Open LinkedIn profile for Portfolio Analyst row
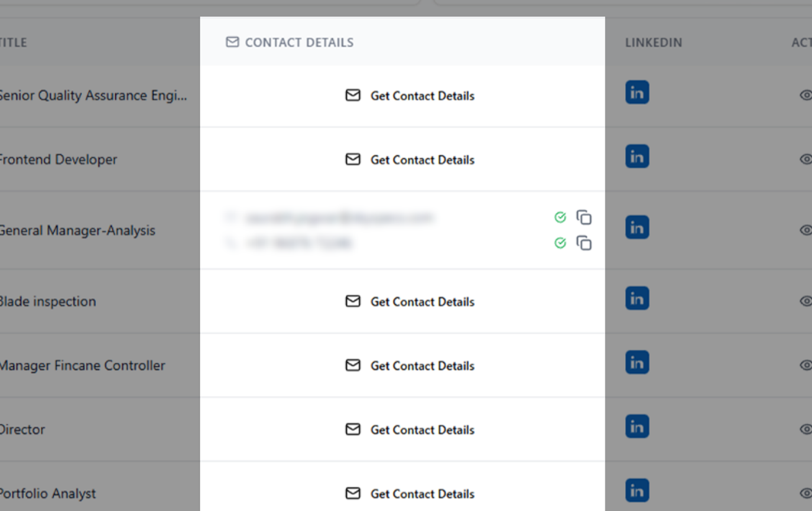This screenshot has height=511, width=812. click(x=637, y=491)
